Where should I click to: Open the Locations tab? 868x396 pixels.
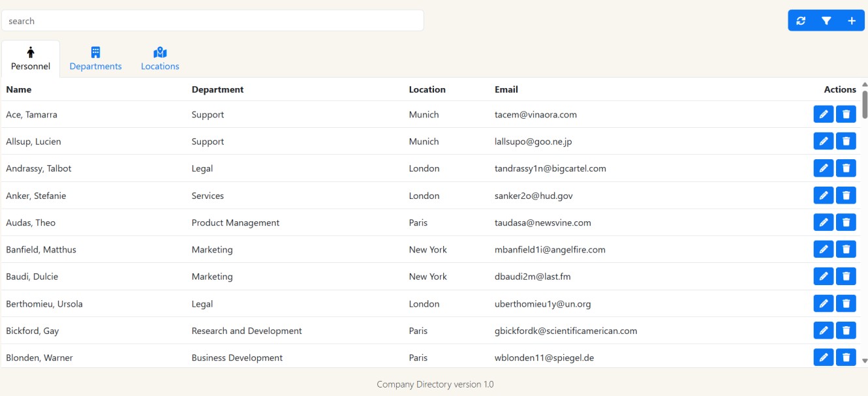159,66
